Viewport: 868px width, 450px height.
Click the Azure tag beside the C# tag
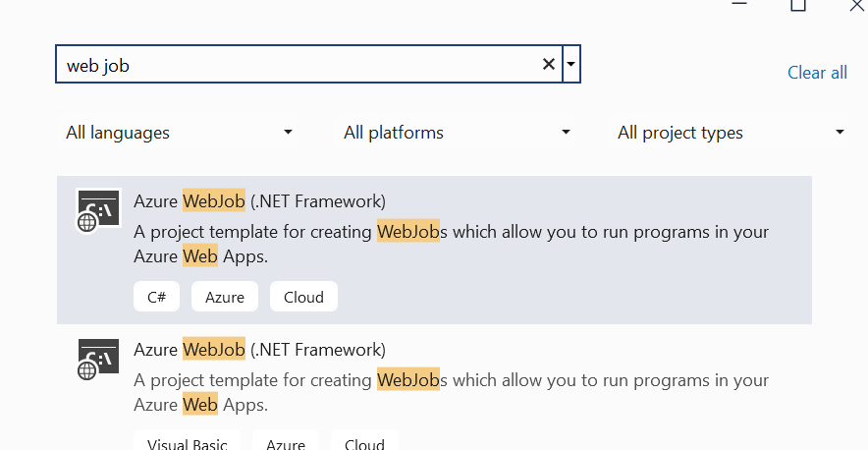[225, 297]
